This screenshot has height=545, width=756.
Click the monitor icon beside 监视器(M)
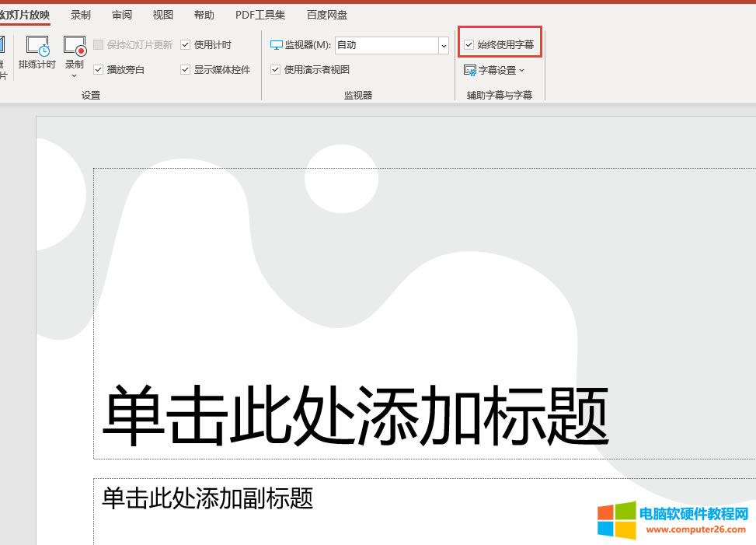276,45
